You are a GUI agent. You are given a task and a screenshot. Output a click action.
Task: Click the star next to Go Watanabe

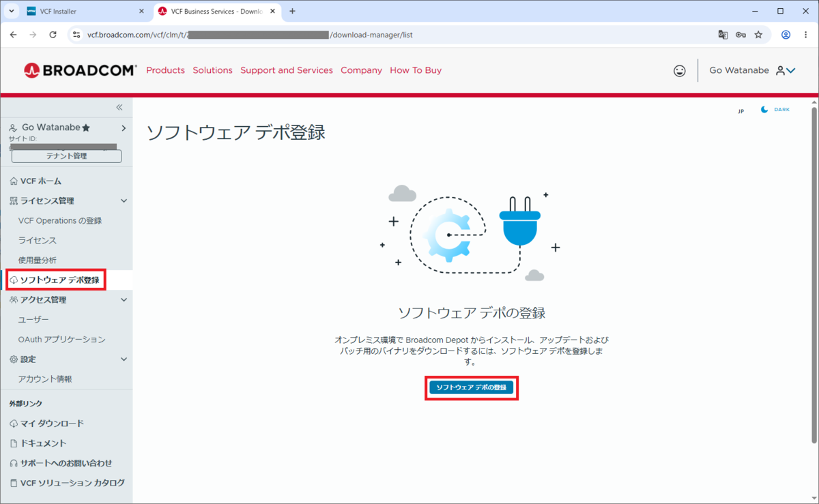click(86, 128)
